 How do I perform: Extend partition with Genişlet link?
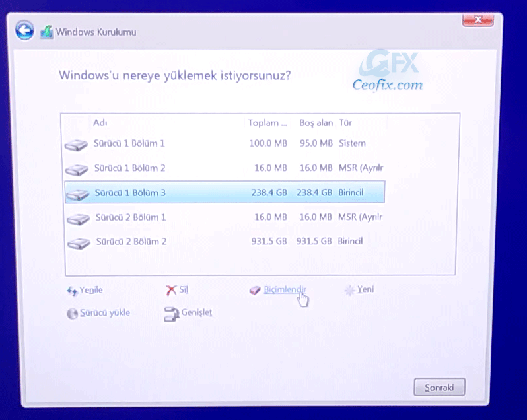197,312
